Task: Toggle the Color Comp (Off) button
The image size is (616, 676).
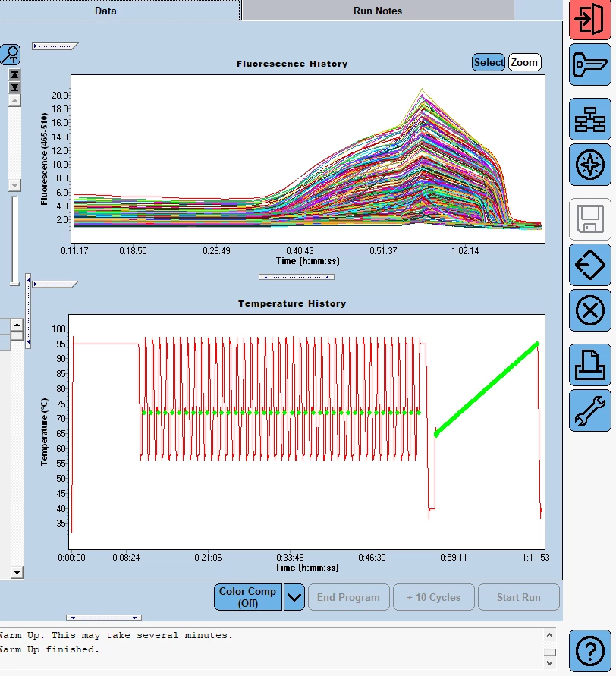Action: click(248, 597)
